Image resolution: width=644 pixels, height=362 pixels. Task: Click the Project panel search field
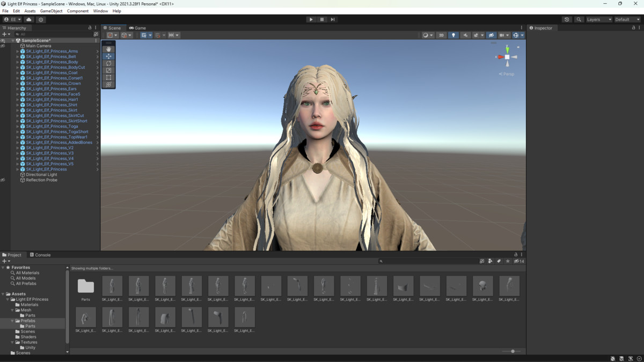click(429, 261)
